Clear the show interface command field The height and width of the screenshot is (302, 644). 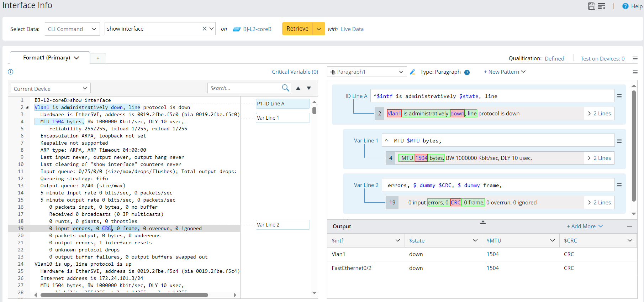pyautogui.click(x=205, y=29)
